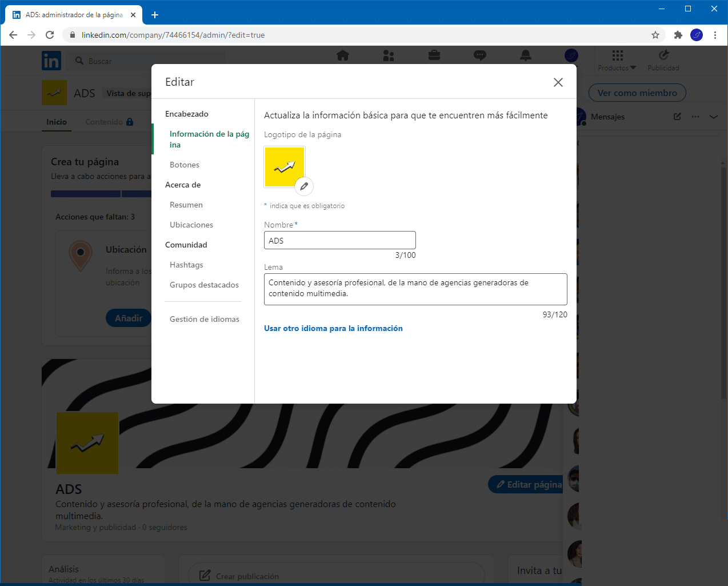The height and width of the screenshot is (586, 728).
Task: Close the Editar dialog with the X
Action: coord(558,82)
